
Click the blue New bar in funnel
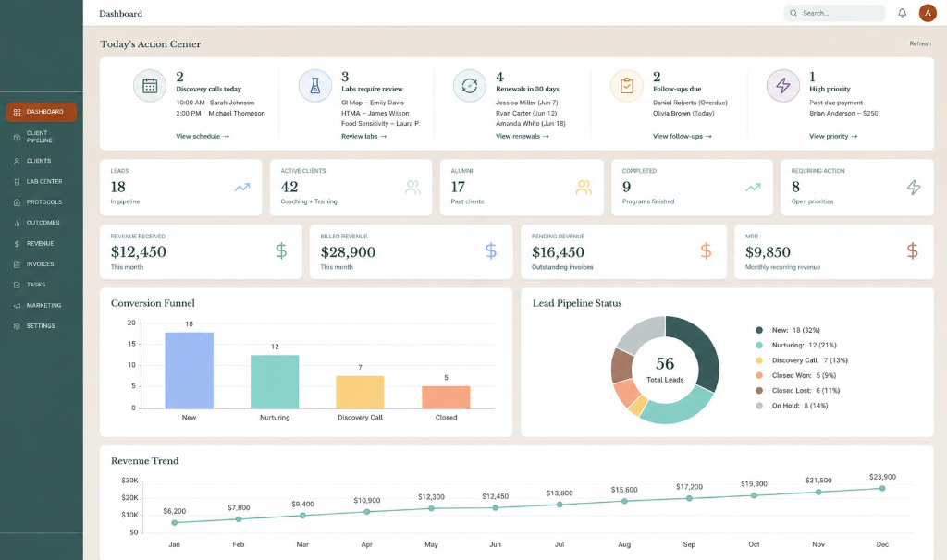189,371
